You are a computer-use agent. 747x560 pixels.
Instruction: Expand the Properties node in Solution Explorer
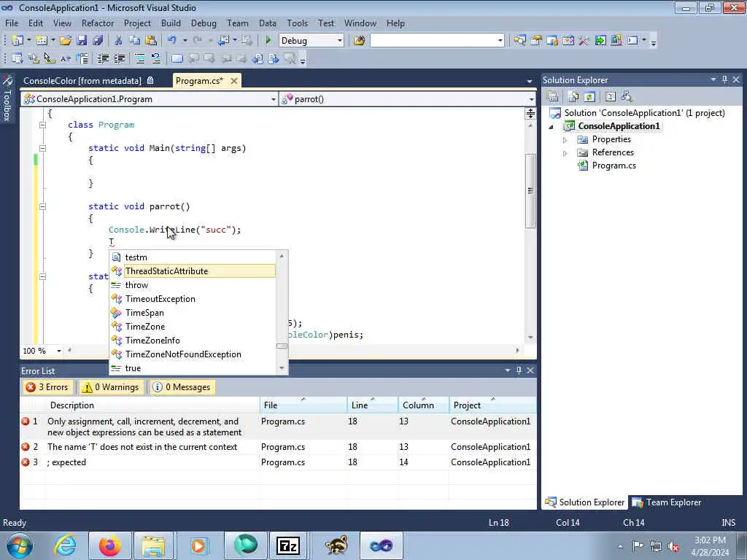pyautogui.click(x=565, y=140)
